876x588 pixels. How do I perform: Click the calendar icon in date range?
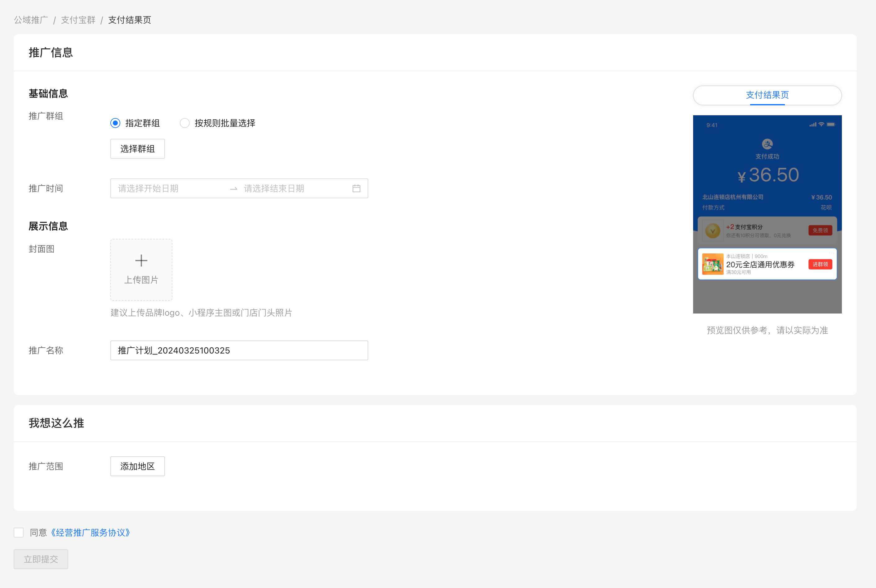point(356,188)
